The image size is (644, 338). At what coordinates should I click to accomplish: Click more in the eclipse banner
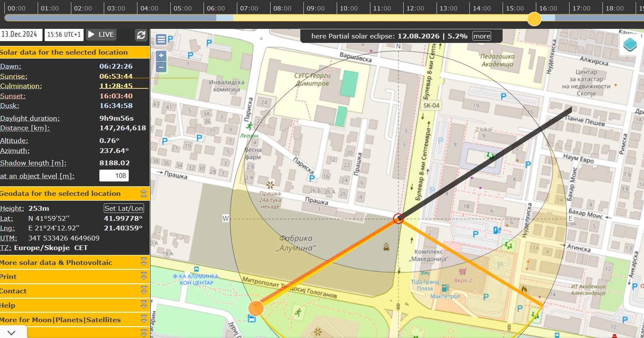[482, 36]
